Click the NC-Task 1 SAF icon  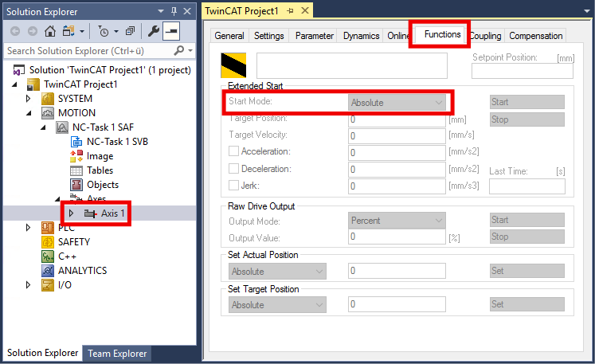click(62, 127)
